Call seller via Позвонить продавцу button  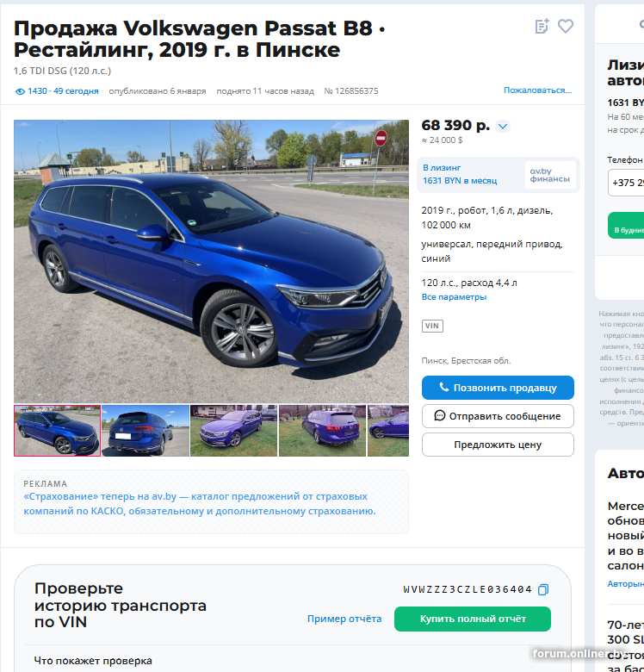498,388
